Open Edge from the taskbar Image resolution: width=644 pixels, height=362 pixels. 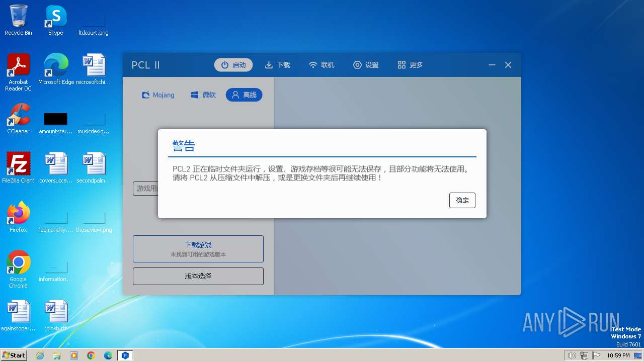[x=108, y=355]
